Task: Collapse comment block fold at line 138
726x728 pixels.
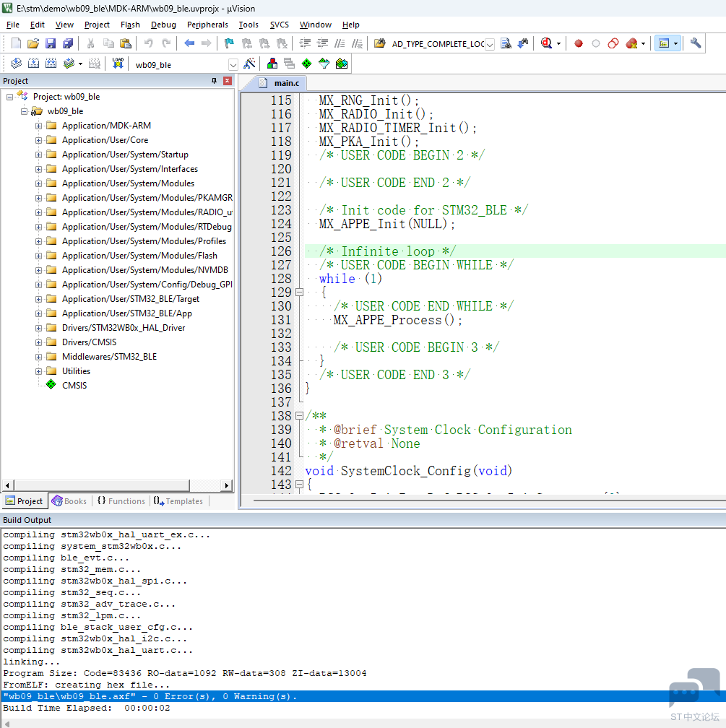Action: pyautogui.click(x=299, y=416)
